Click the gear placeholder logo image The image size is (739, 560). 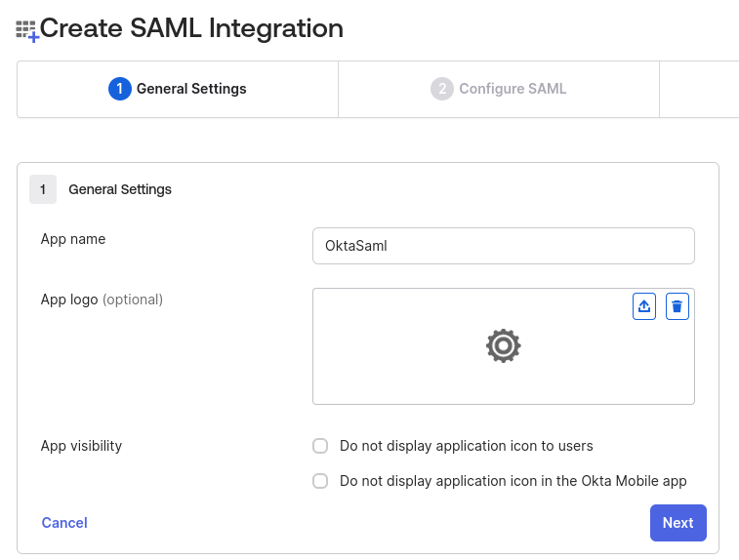[503, 345]
